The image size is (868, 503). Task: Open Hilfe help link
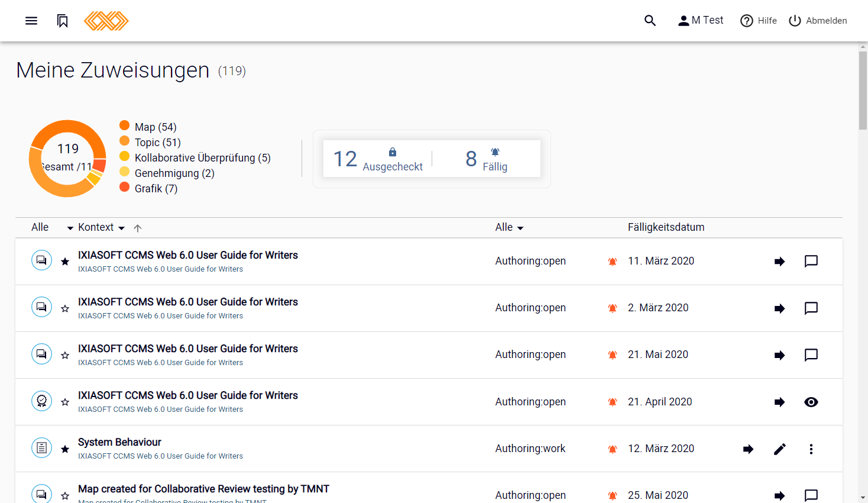click(759, 21)
